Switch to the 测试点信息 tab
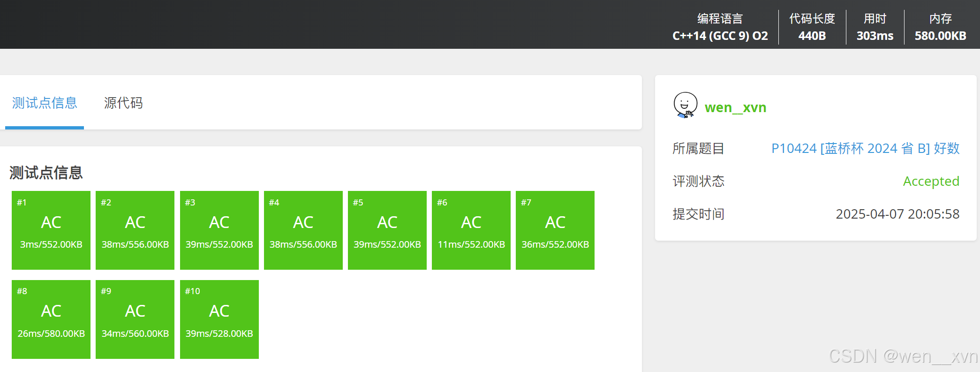Viewport: 980px width, 372px height. 45,103
